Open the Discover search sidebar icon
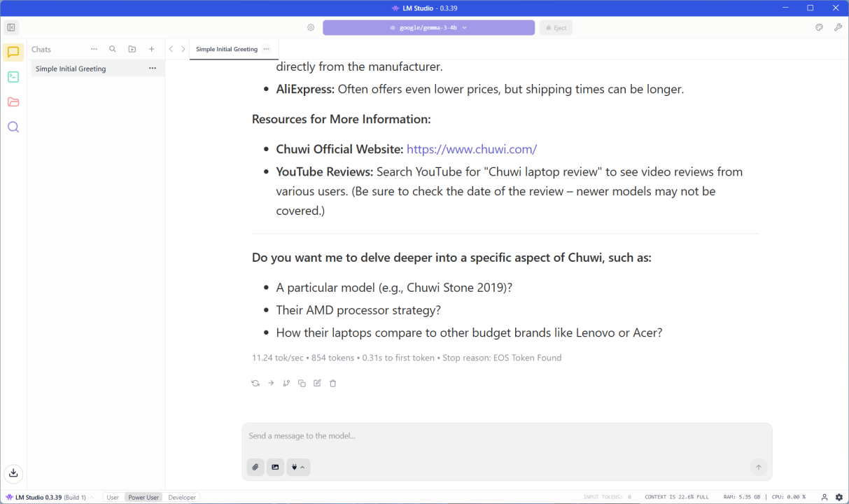Screen dimensions: 849x504 (x=13, y=127)
